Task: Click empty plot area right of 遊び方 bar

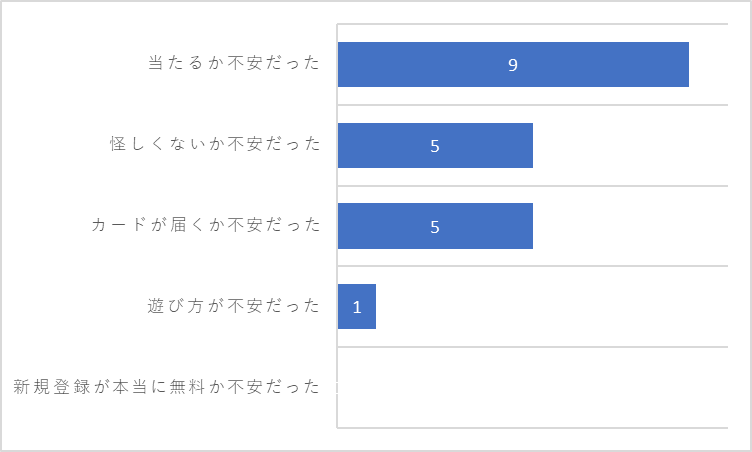Action: click(552, 307)
